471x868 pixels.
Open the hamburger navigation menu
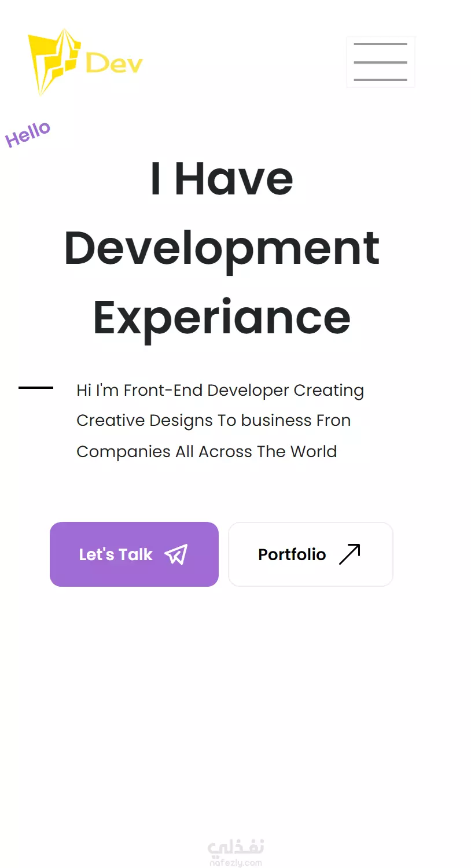pos(381,62)
